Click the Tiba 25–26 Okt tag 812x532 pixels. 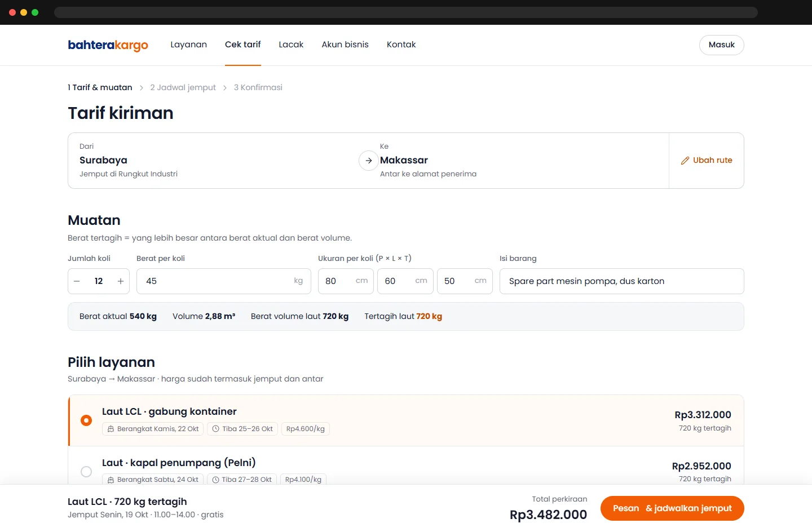pos(242,429)
